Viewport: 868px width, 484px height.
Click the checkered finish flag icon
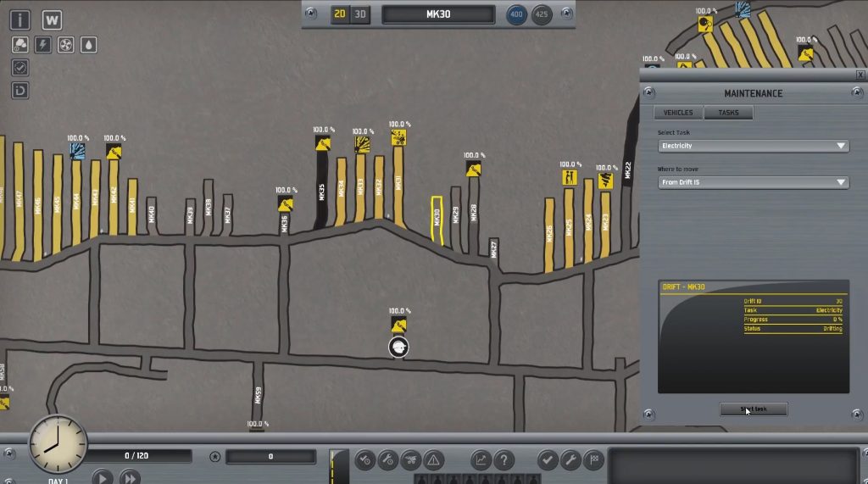593,459
